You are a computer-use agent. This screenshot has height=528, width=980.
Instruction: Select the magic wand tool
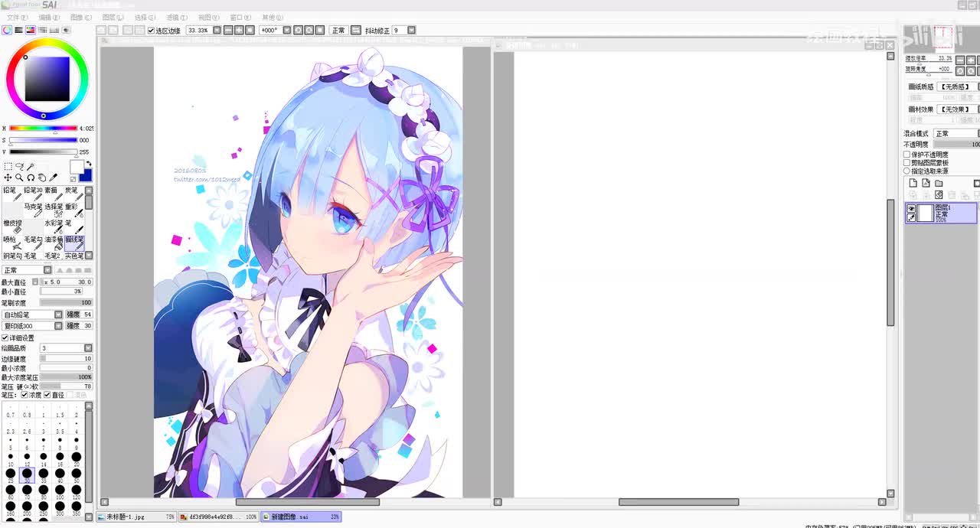point(31,166)
